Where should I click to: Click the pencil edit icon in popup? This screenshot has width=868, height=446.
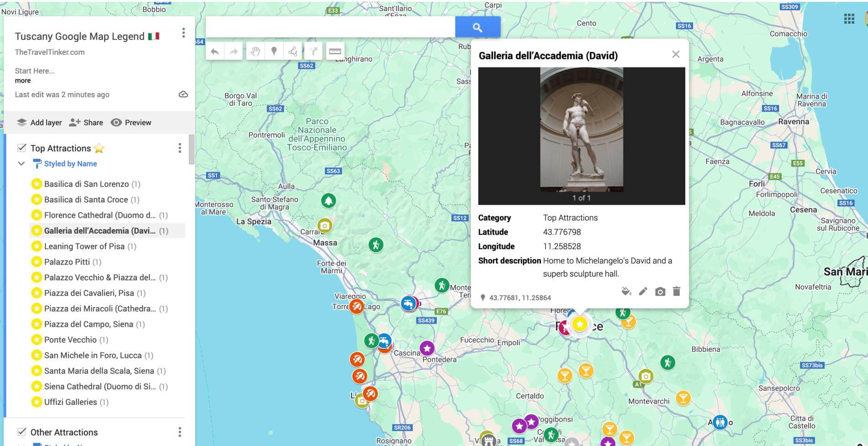click(643, 291)
